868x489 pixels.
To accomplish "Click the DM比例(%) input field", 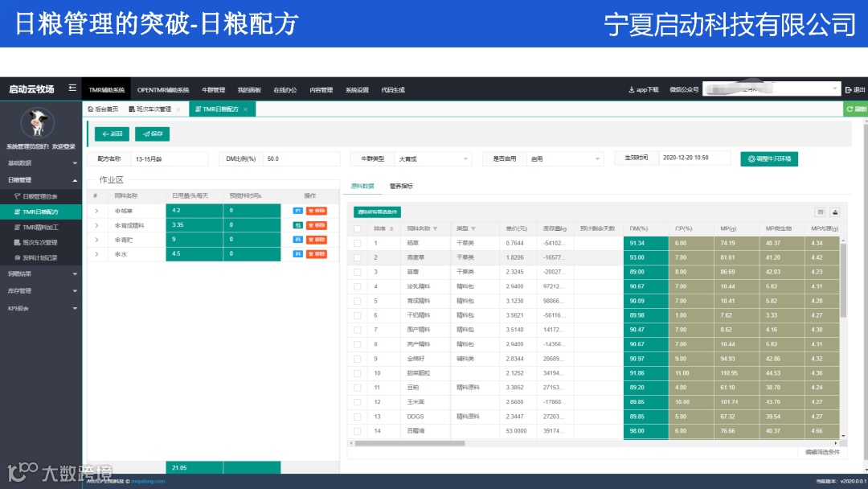I will [x=301, y=159].
